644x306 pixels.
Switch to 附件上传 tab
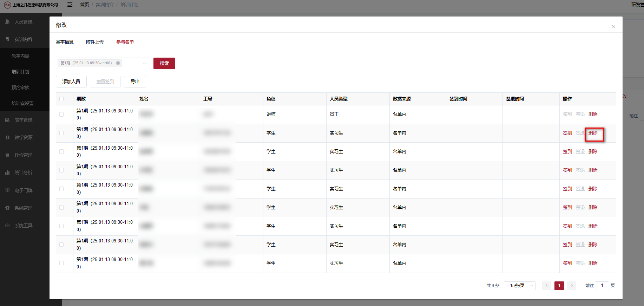tap(95, 42)
